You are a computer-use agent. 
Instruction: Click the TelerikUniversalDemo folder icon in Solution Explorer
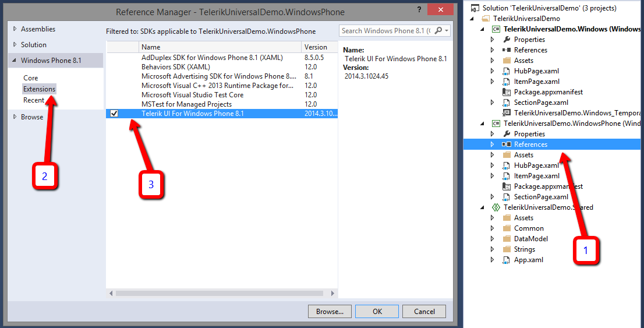point(486,19)
